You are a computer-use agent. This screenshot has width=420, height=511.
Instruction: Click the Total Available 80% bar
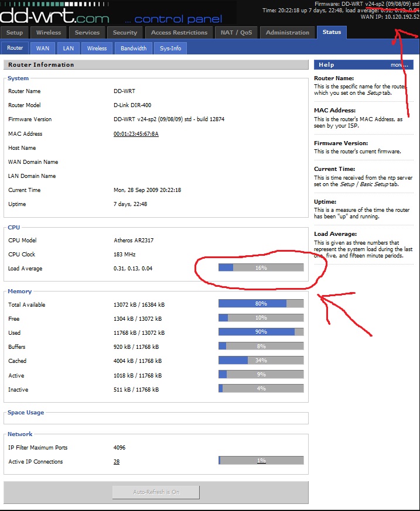(x=261, y=303)
